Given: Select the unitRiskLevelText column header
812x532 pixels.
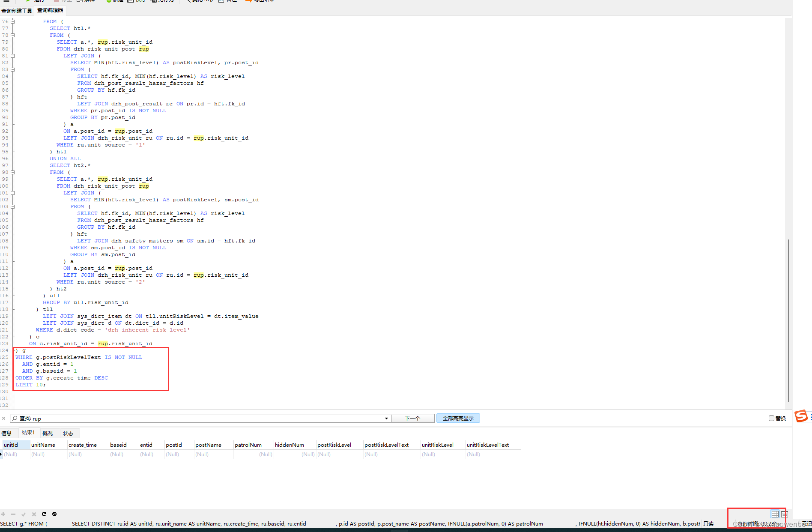Looking at the screenshot, I should click(493, 445).
